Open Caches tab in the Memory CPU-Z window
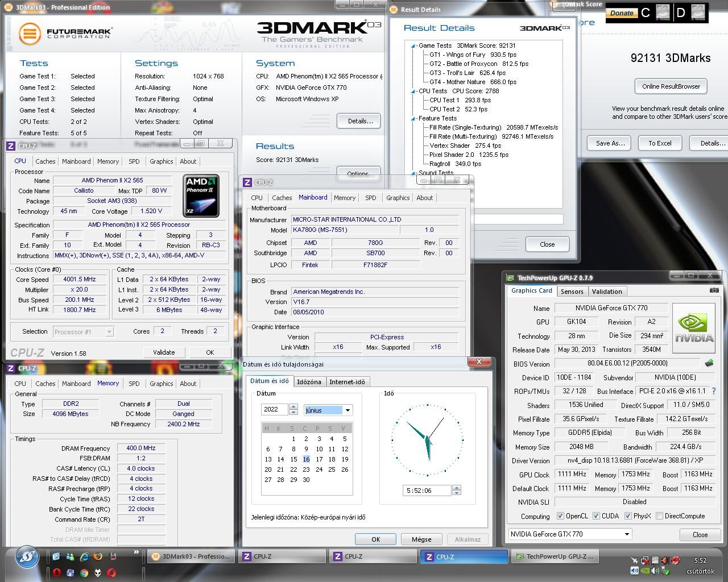The image size is (728, 582). 45,384
